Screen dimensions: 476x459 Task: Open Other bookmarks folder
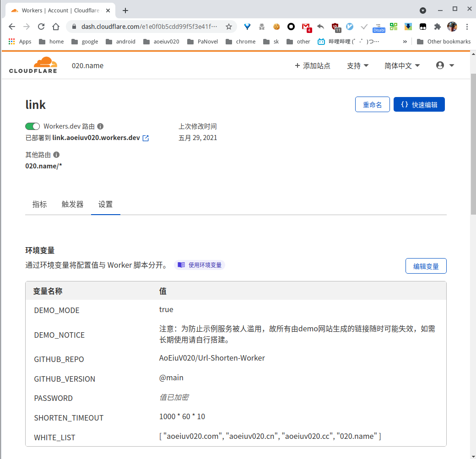(x=444, y=42)
